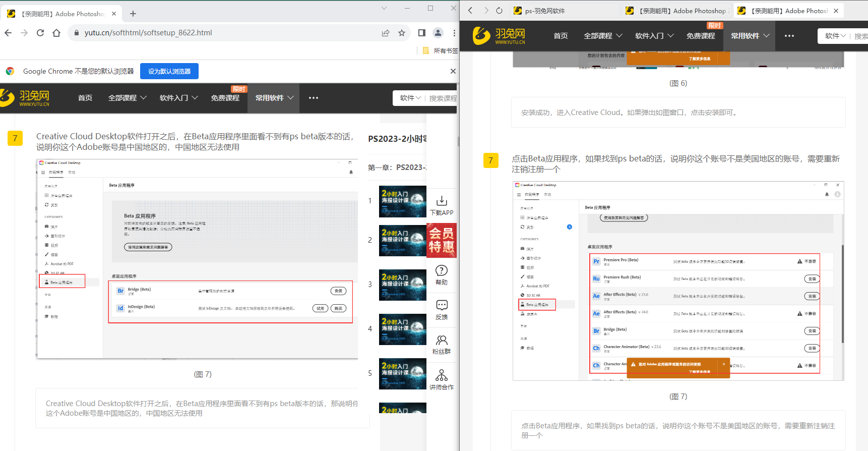Click 羽兔网 logo in left window
The image size is (868, 451).
(25, 97)
